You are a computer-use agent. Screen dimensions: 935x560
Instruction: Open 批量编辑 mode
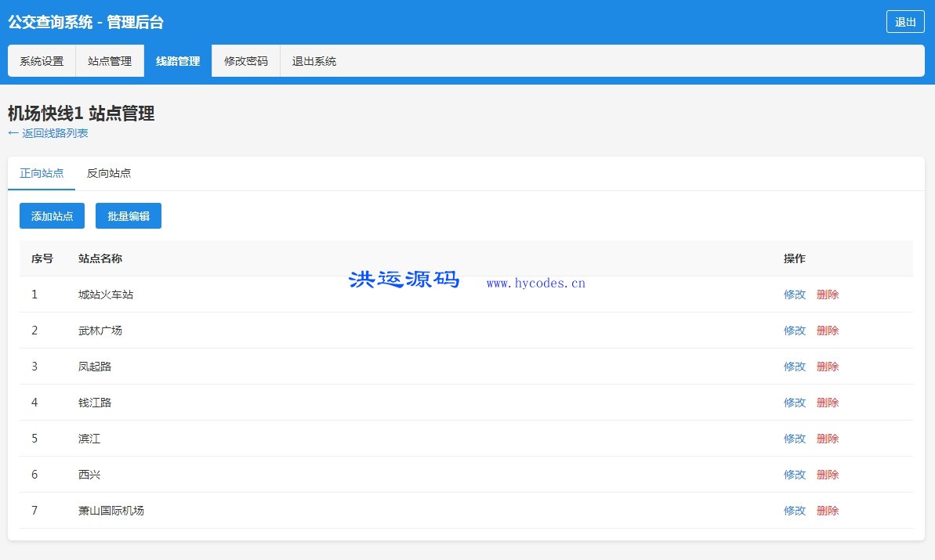128,215
